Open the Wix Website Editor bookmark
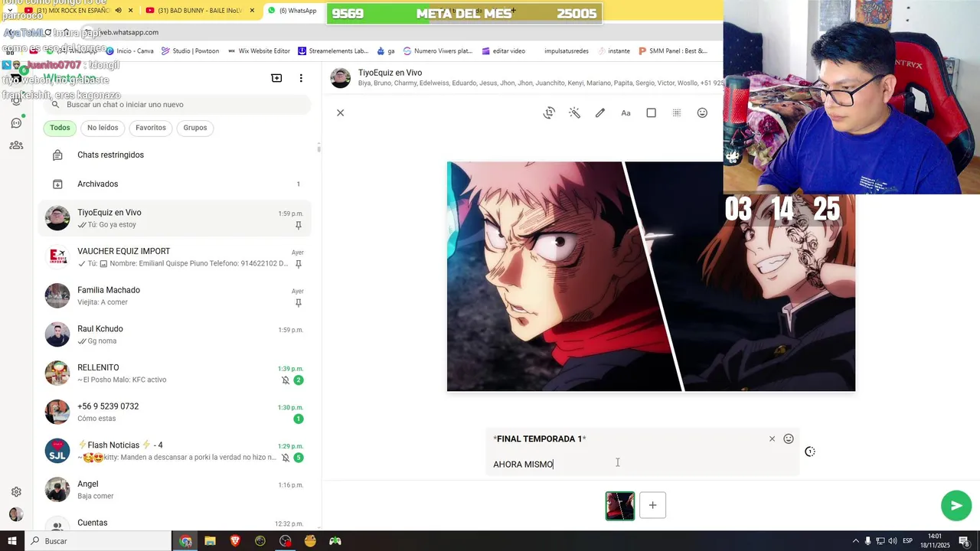 pos(259,51)
